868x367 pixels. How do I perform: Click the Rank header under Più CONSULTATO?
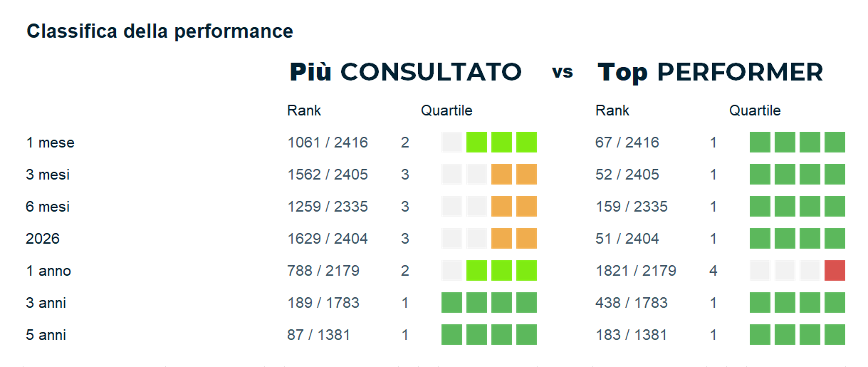[x=304, y=110]
